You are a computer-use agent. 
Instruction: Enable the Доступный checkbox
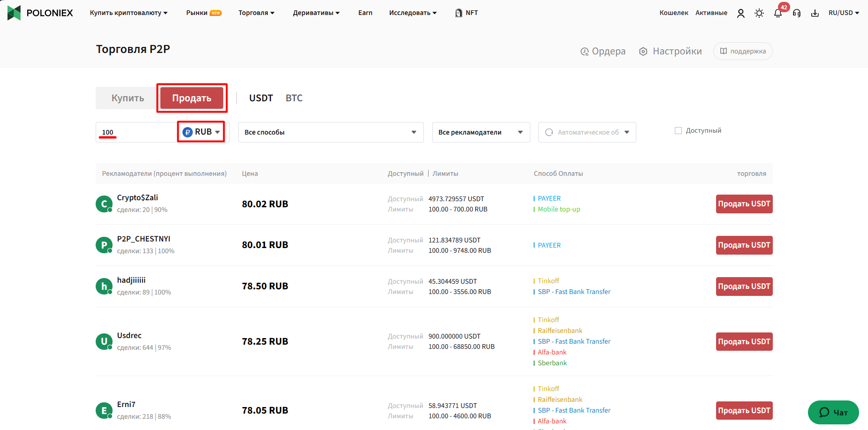tap(678, 130)
